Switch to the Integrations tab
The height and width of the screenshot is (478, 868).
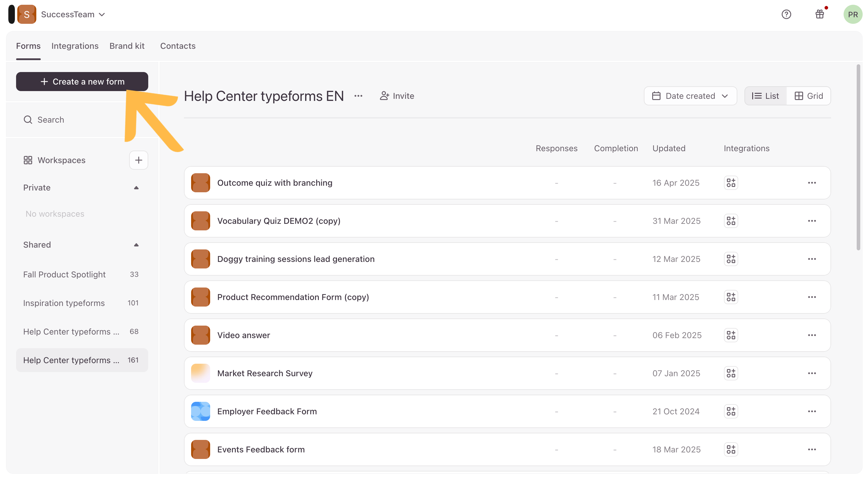[75, 46]
